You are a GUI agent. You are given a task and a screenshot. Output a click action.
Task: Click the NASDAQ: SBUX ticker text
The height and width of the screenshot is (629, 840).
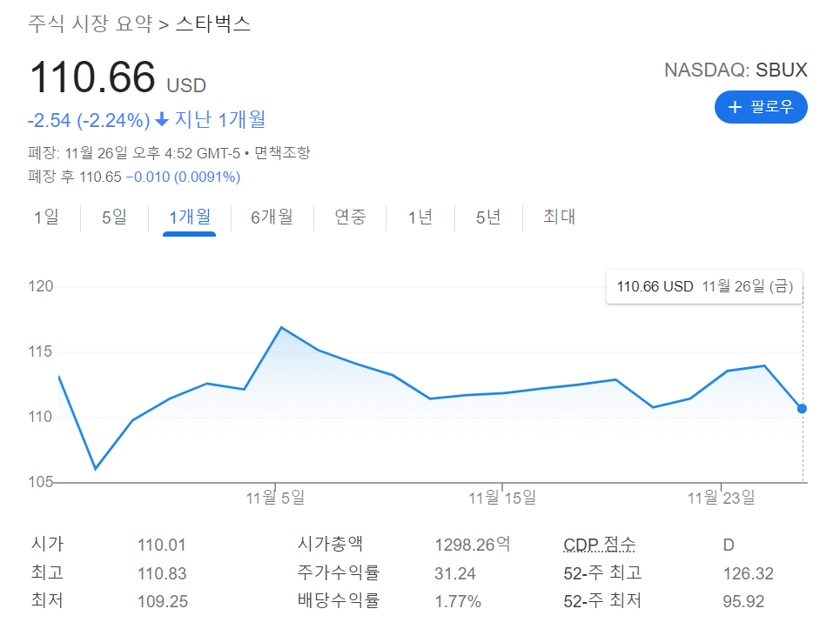pos(736,70)
